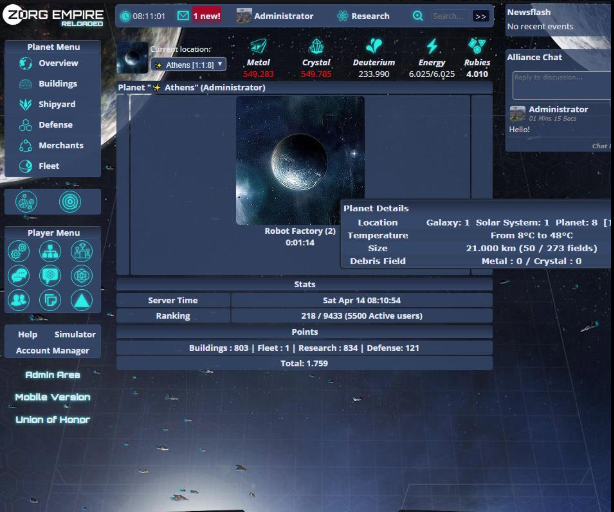Click the Zorg Empire Reloaded logo
614x512 pixels.
(53, 16)
